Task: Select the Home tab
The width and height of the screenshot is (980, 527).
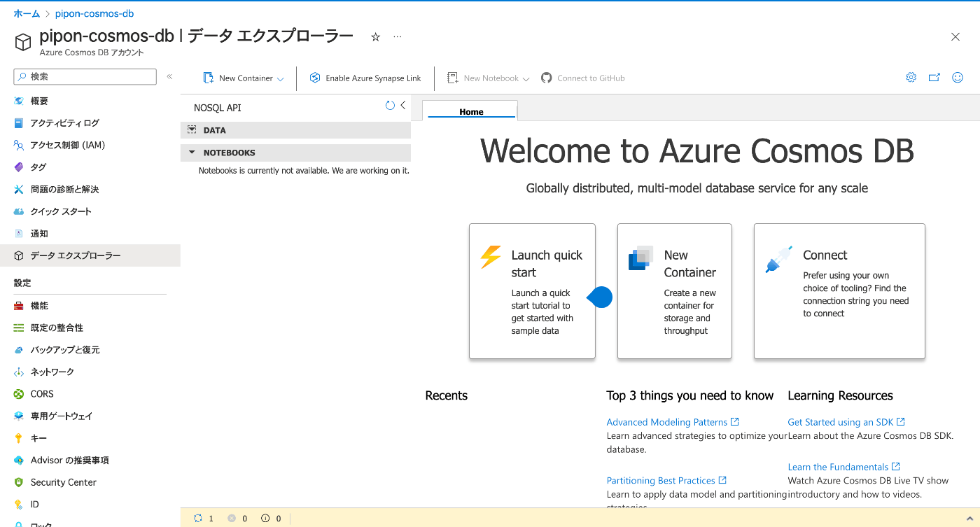Action: [x=472, y=111]
